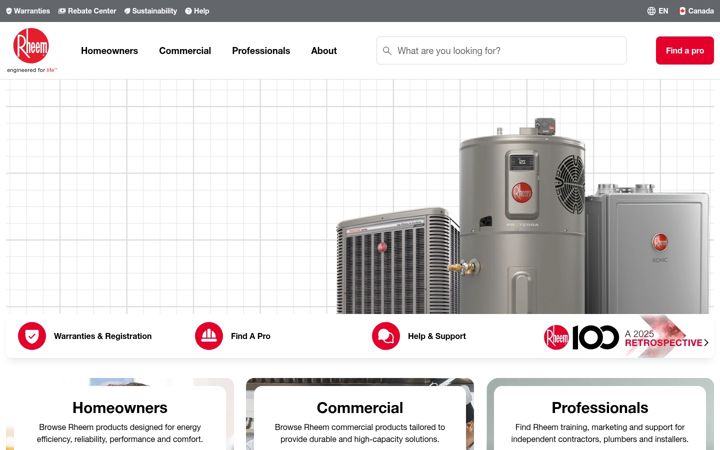Click the Canada flag icon
The image size is (720, 450).
pyautogui.click(x=682, y=11)
